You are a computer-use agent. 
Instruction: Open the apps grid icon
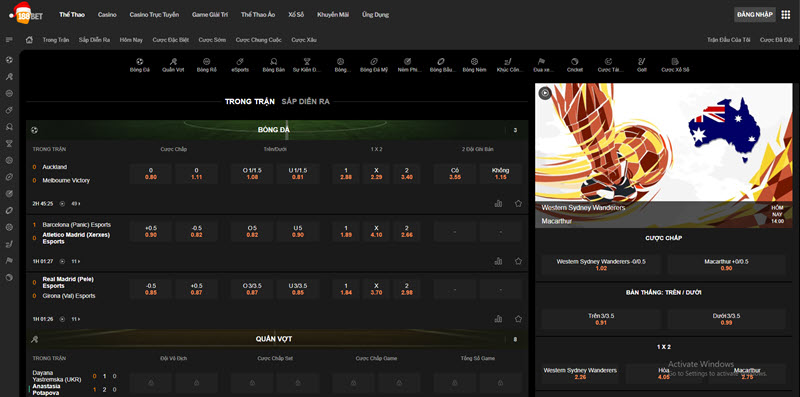(x=786, y=14)
